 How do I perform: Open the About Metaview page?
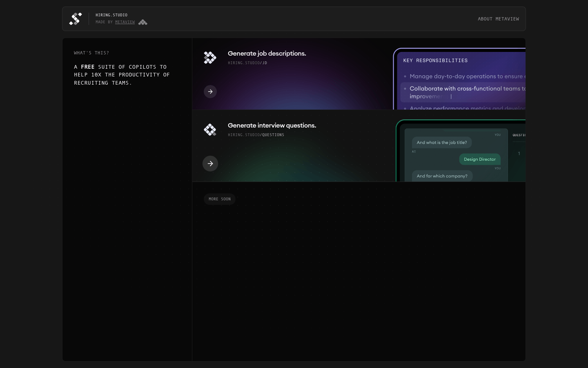tap(499, 19)
